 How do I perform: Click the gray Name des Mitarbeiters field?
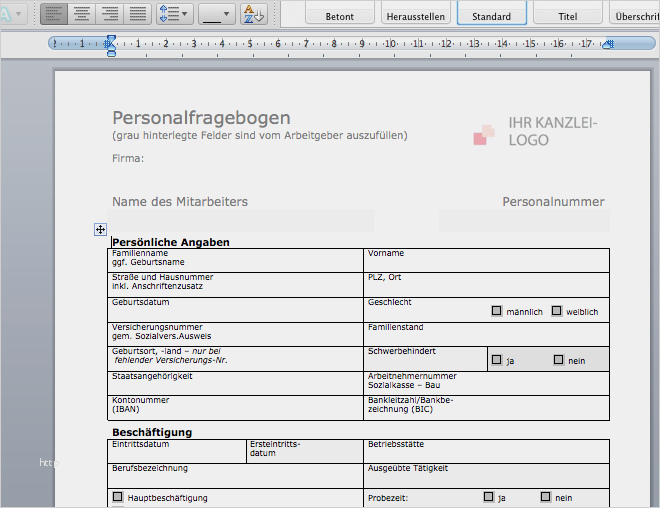click(241, 221)
